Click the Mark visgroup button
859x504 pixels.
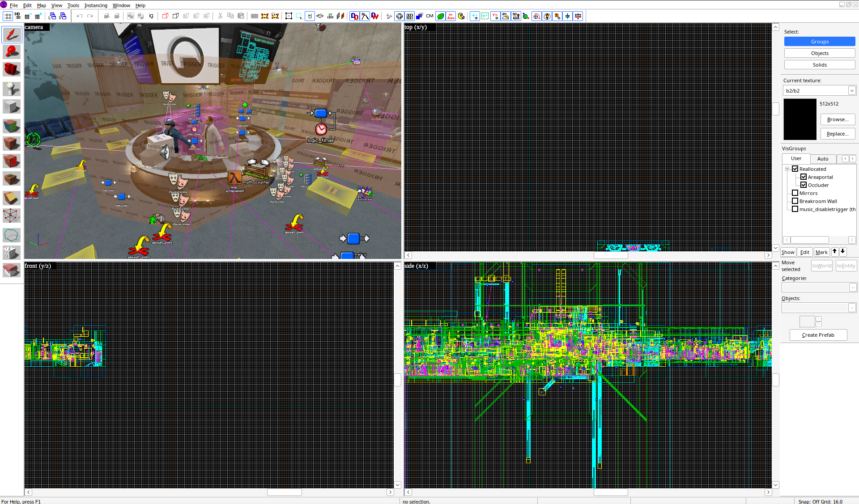(x=821, y=252)
